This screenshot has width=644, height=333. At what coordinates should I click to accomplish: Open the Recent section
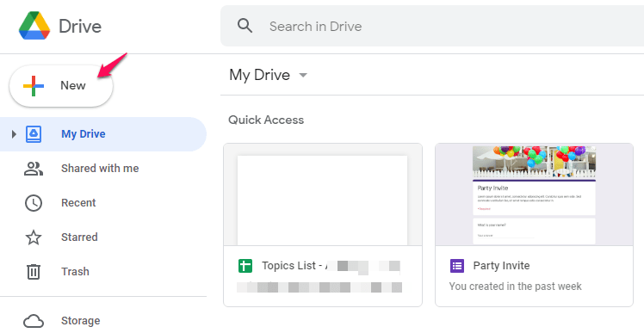(x=78, y=203)
